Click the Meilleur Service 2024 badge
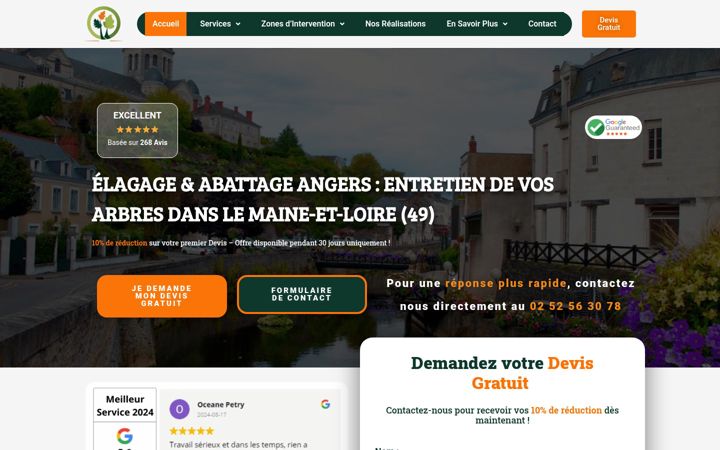720x450 pixels. [125, 405]
